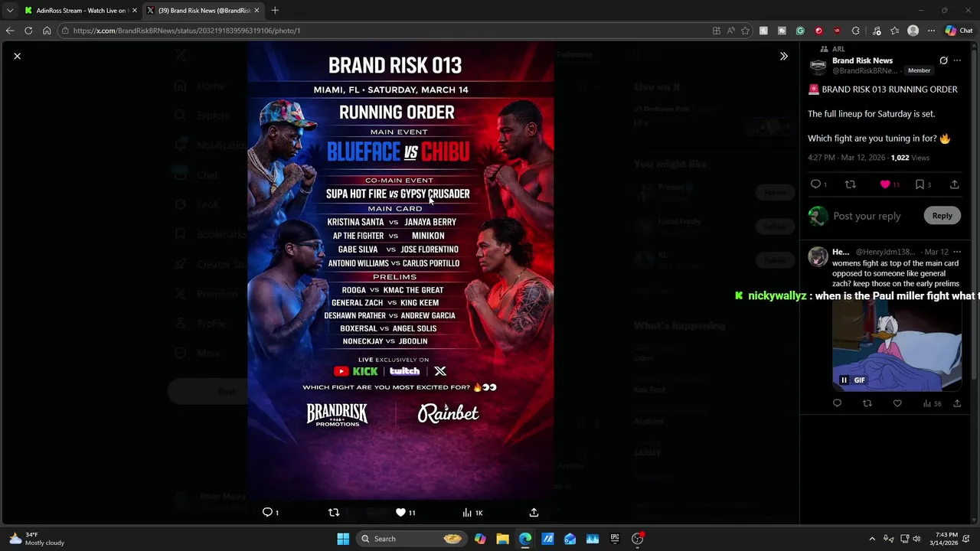Screen dimensions: 980x551
Task: Open Copilot Chat button
Action: [959, 31]
